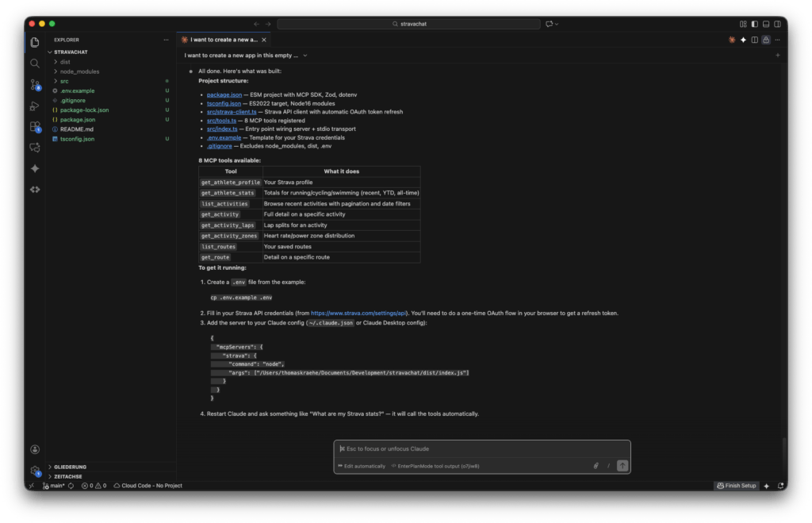Viewport: 812px width, 523px height.
Task: Follow the tsconfig.json link in the chat
Action: (224, 104)
